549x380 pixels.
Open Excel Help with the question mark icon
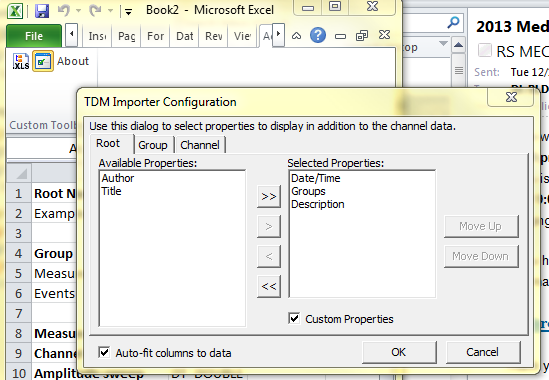[318, 35]
